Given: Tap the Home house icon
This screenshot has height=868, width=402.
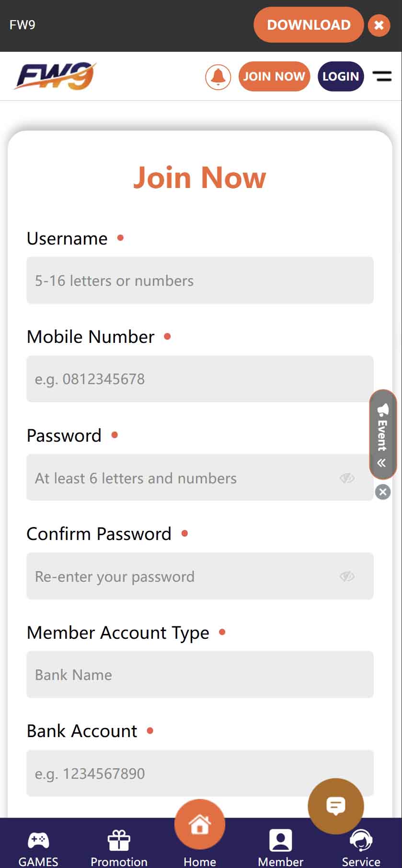Looking at the screenshot, I should pyautogui.click(x=200, y=823).
